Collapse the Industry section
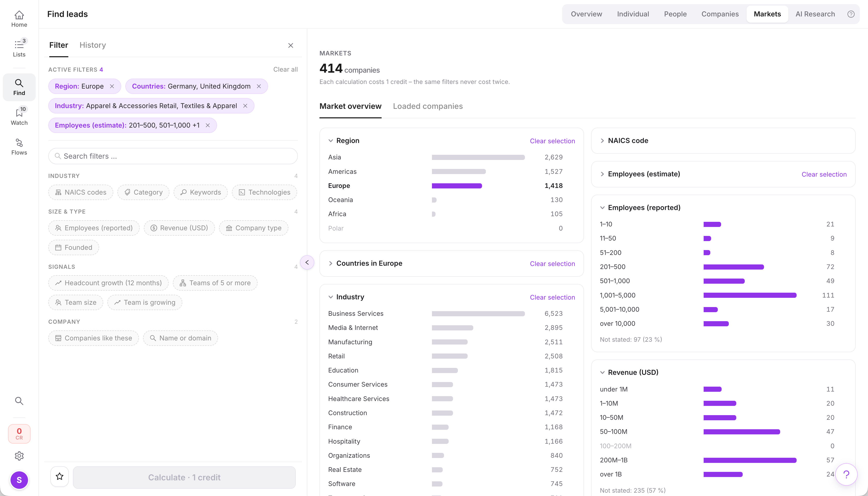This screenshot has width=868, height=496. pyautogui.click(x=331, y=297)
